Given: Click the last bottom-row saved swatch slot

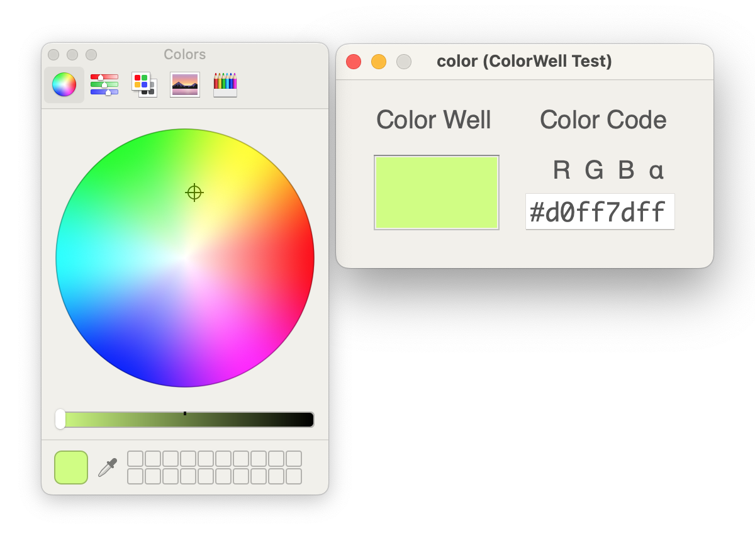Looking at the screenshot, I should click(294, 476).
